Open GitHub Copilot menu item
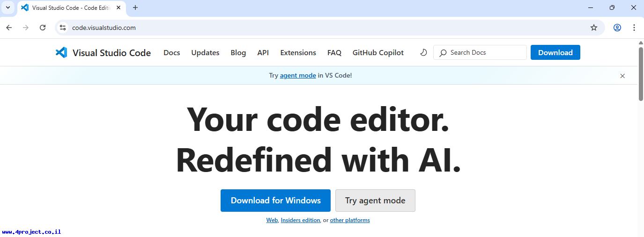This screenshot has width=644, height=237. [378, 53]
